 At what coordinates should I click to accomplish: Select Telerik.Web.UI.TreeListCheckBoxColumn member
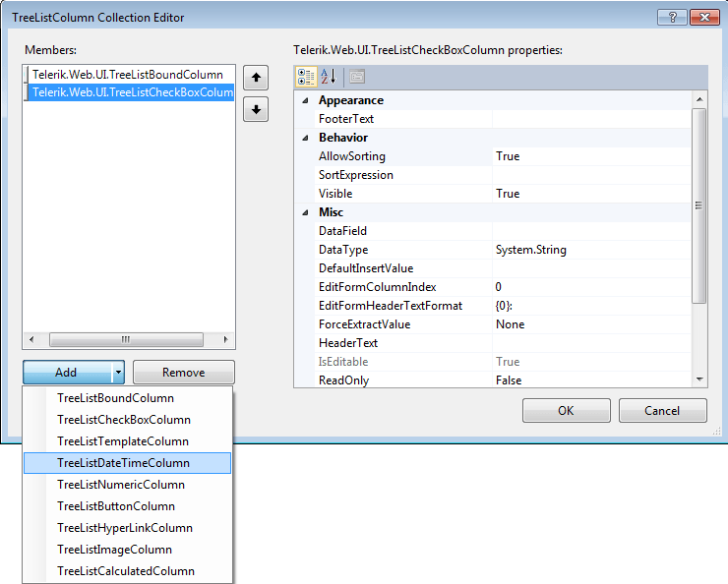[128, 92]
